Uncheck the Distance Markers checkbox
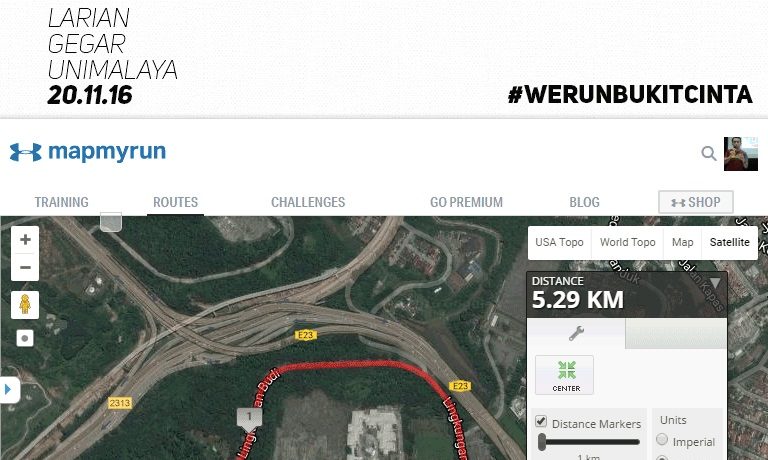Image resolution: width=768 pixels, height=460 pixels. tap(541, 421)
